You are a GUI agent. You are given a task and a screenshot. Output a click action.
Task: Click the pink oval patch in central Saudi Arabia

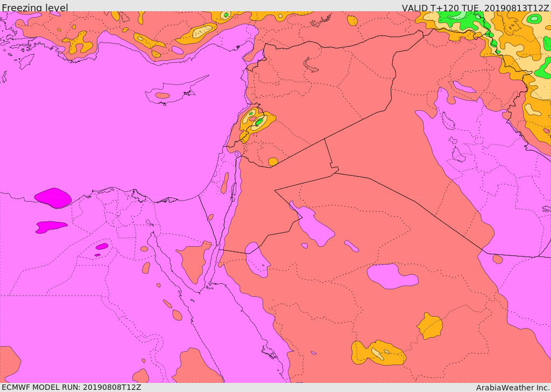(x=392, y=276)
